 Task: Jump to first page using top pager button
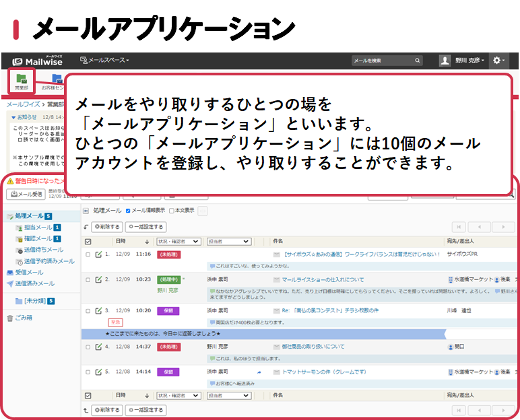pos(459,228)
